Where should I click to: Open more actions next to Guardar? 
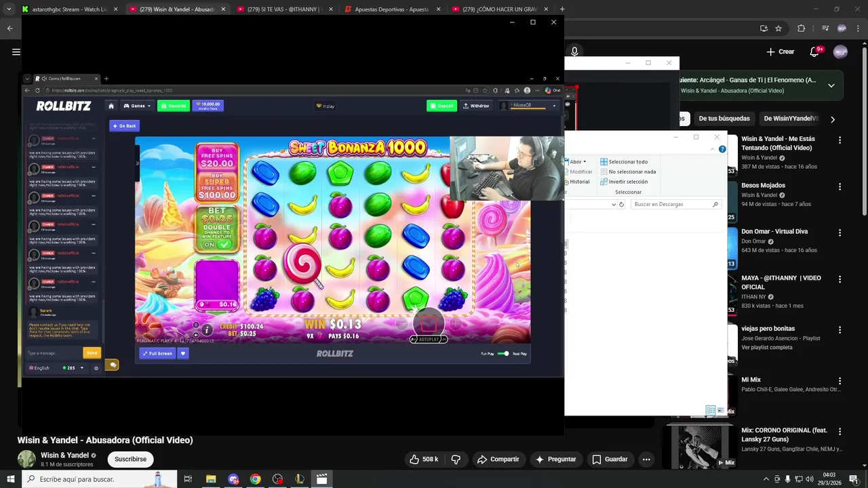pos(646,460)
